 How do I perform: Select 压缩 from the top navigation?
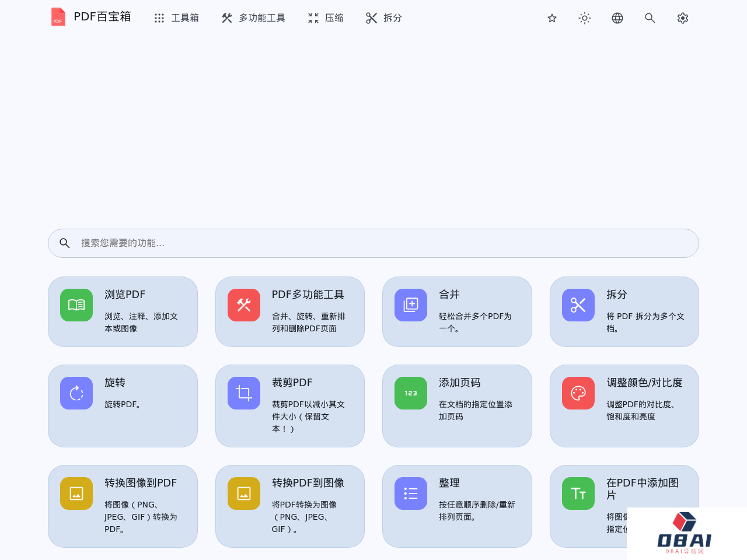[x=324, y=17]
